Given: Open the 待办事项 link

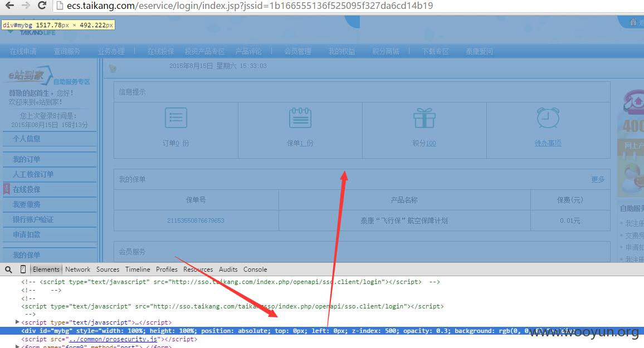Looking at the screenshot, I should coord(548,143).
